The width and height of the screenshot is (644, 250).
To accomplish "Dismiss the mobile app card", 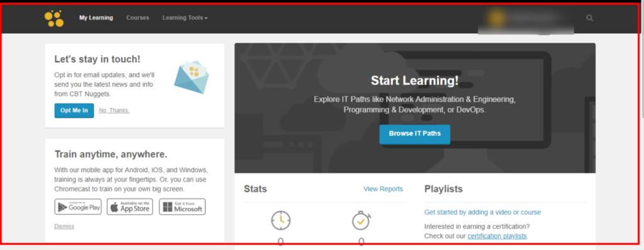I will 64,226.
